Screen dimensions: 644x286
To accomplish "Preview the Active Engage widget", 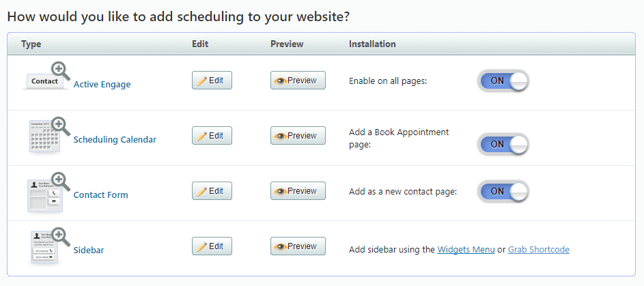I will [298, 81].
